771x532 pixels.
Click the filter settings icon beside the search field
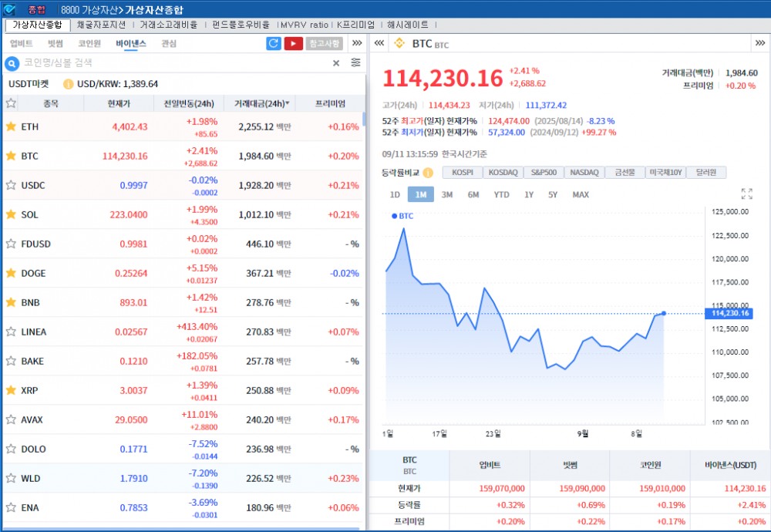click(x=355, y=62)
